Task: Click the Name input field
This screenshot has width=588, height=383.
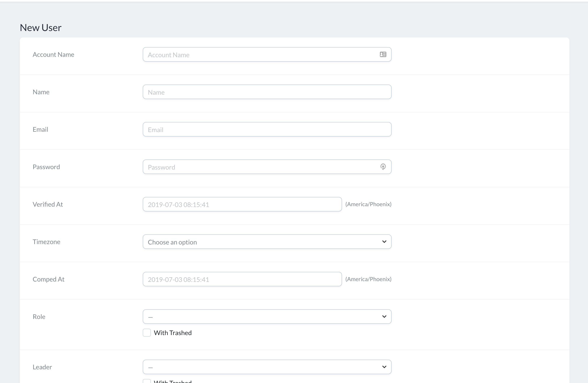Action: [x=267, y=92]
